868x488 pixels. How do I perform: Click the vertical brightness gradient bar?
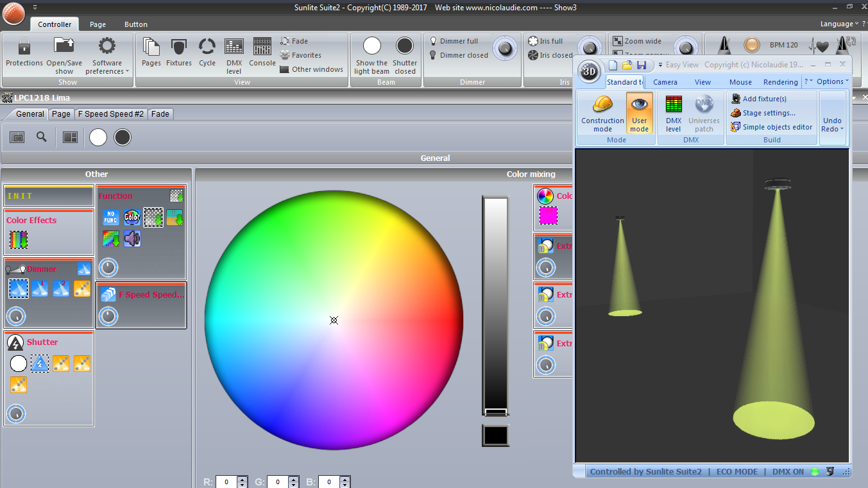tap(495, 307)
